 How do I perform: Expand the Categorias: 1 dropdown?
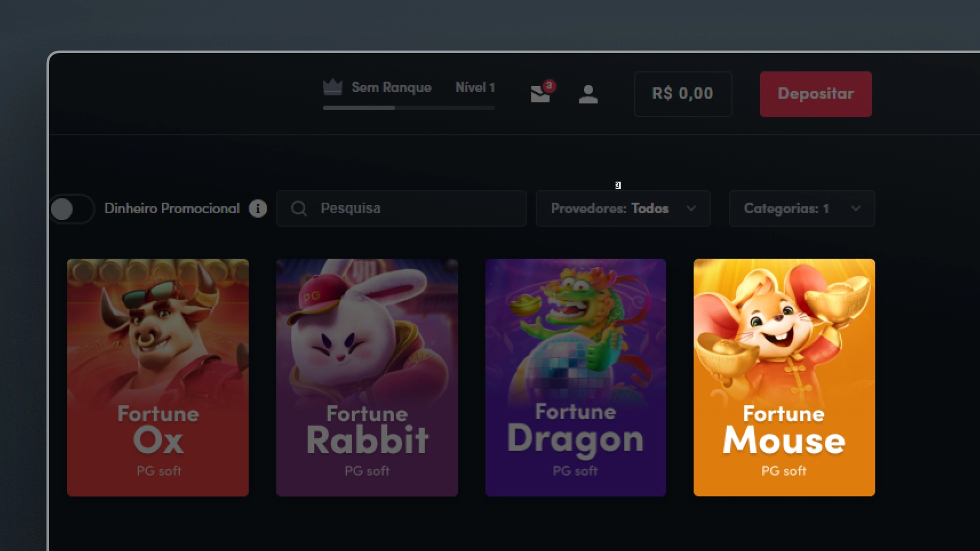coord(801,209)
